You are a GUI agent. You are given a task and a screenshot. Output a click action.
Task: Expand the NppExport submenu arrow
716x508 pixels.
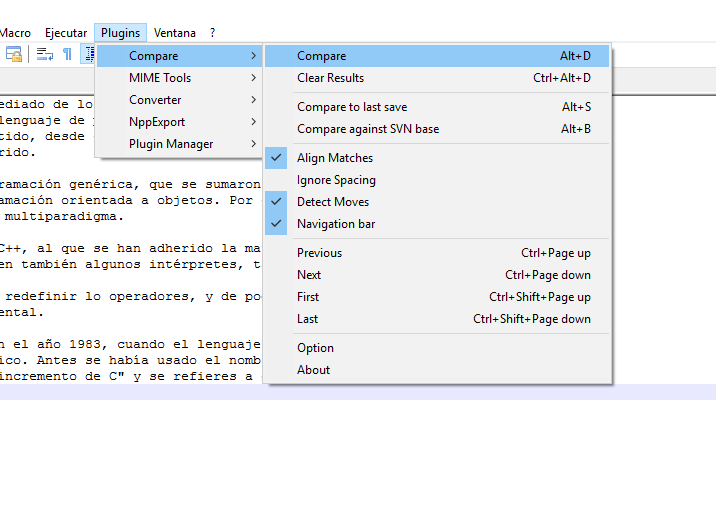pos(253,122)
